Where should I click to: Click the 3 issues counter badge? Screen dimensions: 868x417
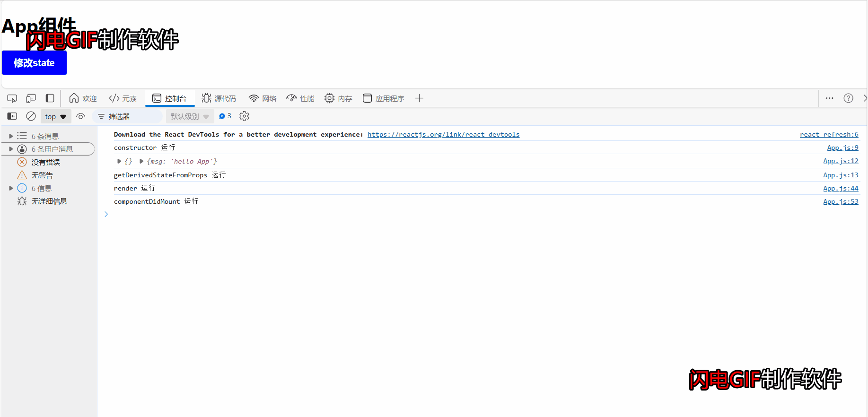tap(225, 116)
